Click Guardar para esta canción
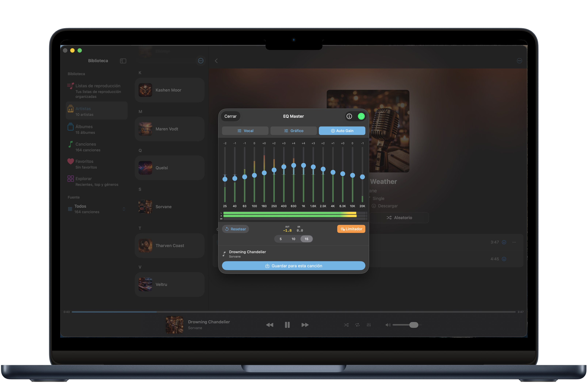The width and height of the screenshot is (588, 383). click(293, 266)
